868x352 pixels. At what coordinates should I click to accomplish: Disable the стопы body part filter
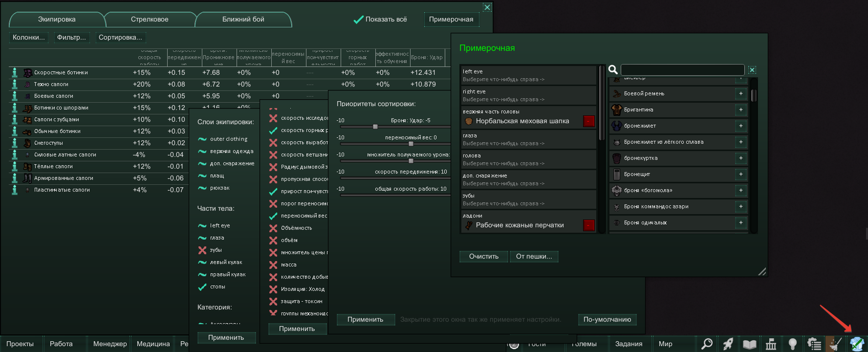click(202, 286)
